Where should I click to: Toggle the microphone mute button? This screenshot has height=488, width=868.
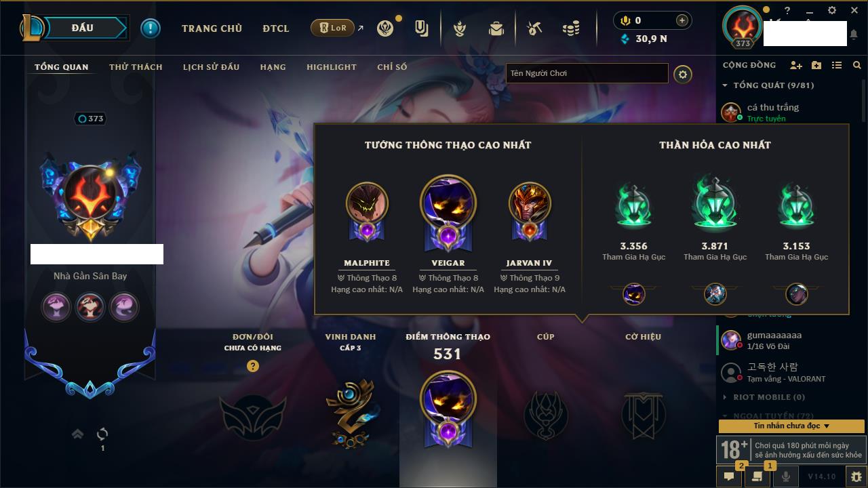(x=786, y=476)
